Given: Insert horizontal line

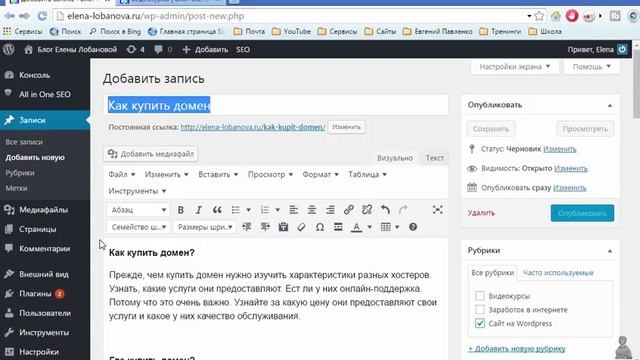Looking at the screenshot, I should coord(338,227).
